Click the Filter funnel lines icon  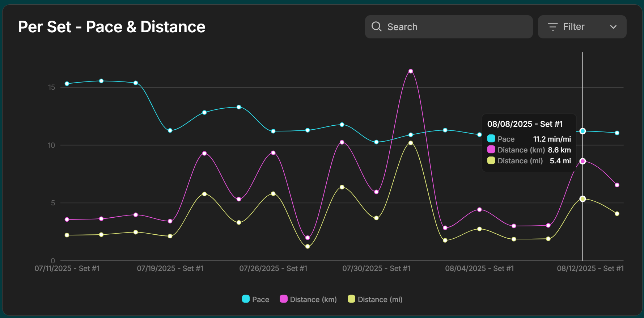point(552,27)
